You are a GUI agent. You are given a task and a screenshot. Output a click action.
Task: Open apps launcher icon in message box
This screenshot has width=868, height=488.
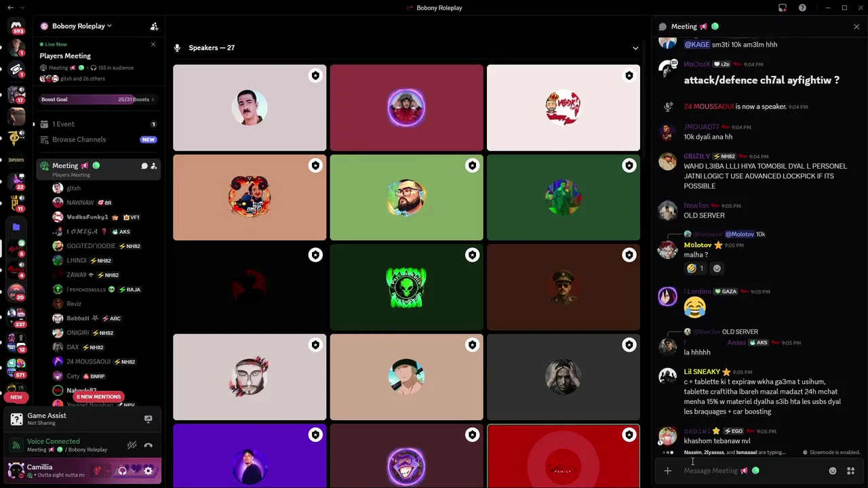click(x=850, y=471)
